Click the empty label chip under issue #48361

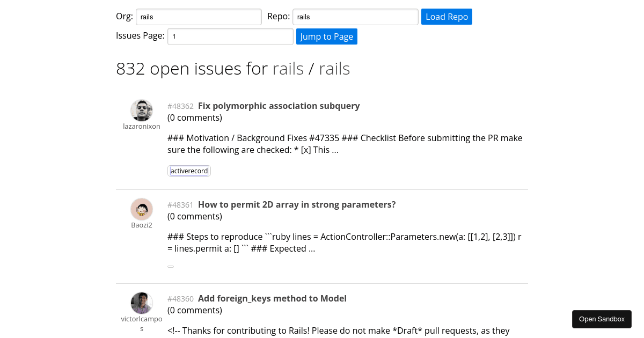(x=171, y=266)
